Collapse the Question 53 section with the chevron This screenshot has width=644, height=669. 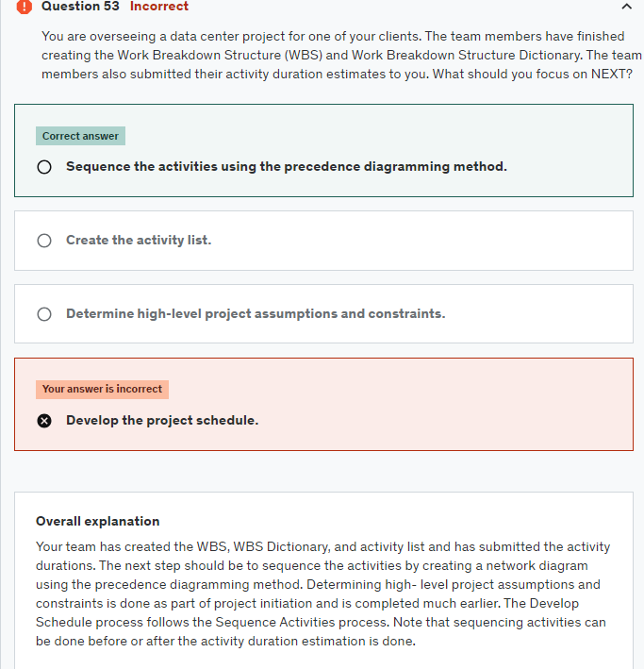627,8
